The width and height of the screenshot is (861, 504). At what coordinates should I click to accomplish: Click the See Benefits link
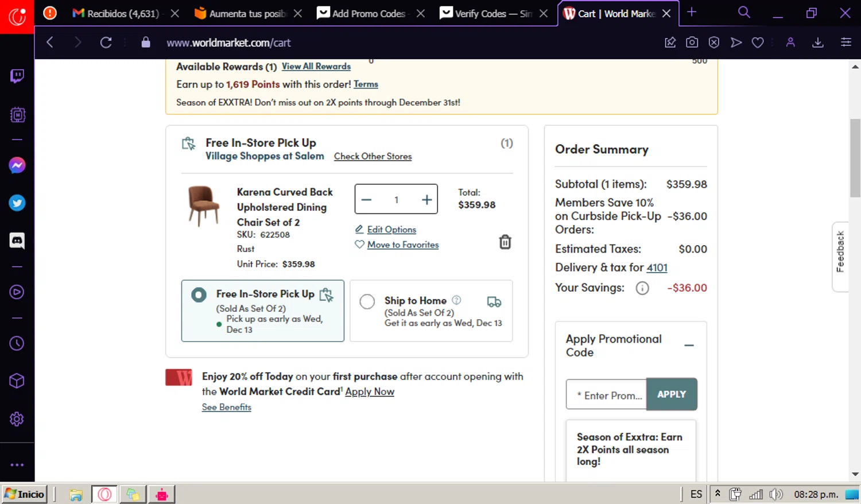click(x=227, y=407)
